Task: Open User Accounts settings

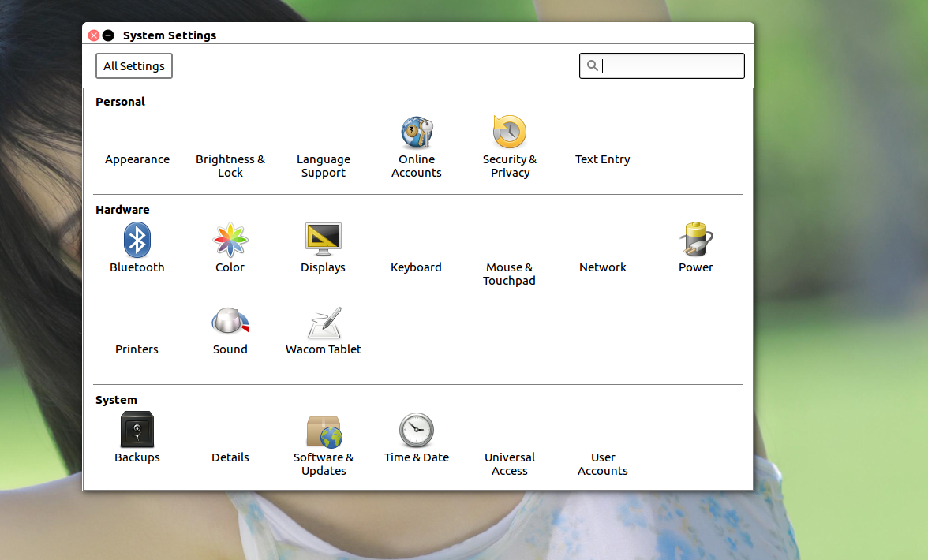Action: (603, 463)
